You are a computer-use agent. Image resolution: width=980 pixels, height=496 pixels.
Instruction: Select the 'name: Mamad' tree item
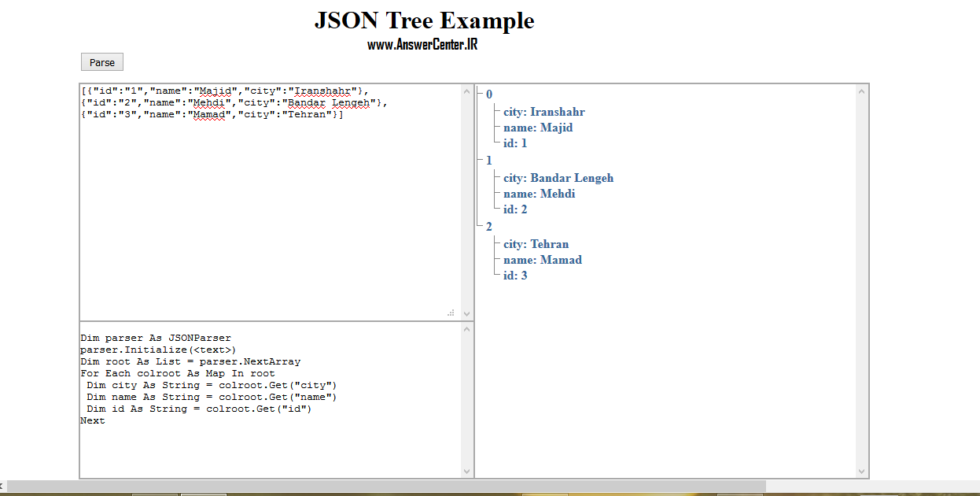(x=543, y=260)
